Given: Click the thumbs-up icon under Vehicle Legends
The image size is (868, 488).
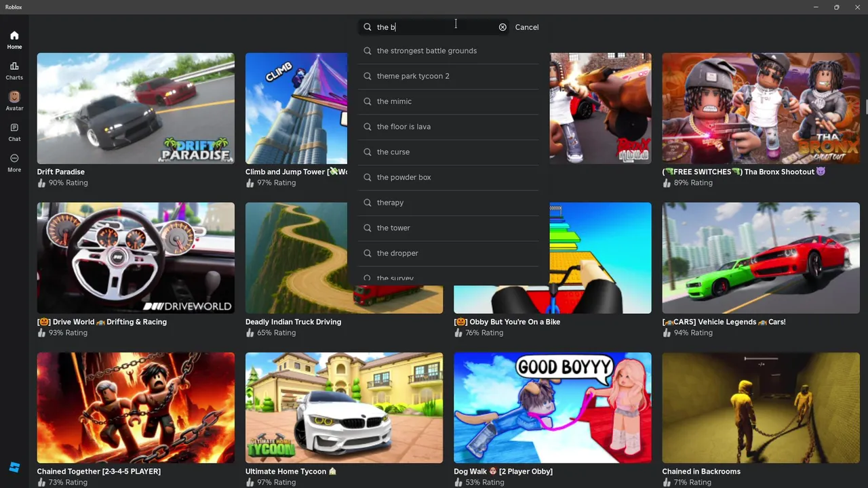Looking at the screenshot, I should [667, 333].
